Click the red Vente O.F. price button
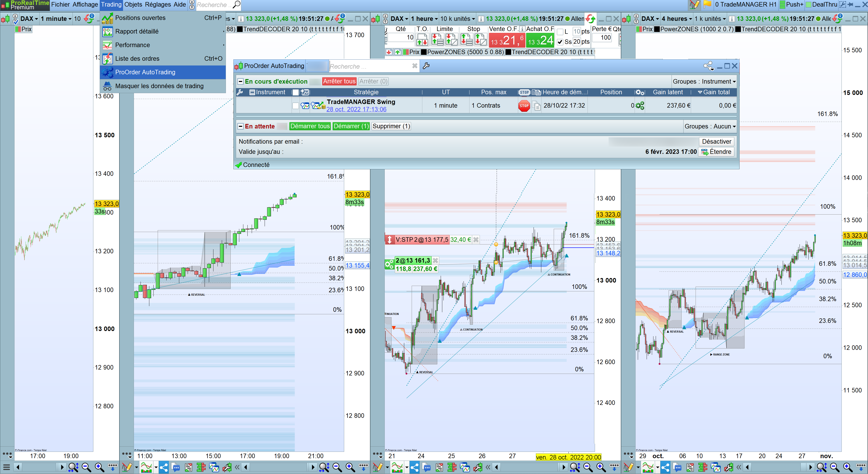Image resolution: width=868 pixels, height=474 pixels. (x=507, y=40)
